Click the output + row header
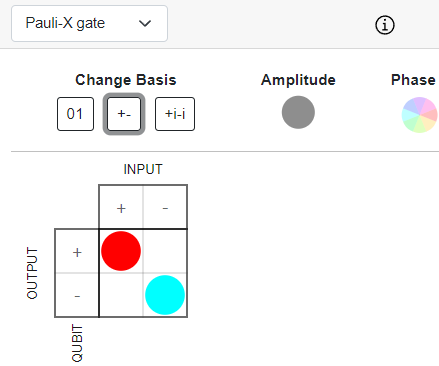 (77, 251)
